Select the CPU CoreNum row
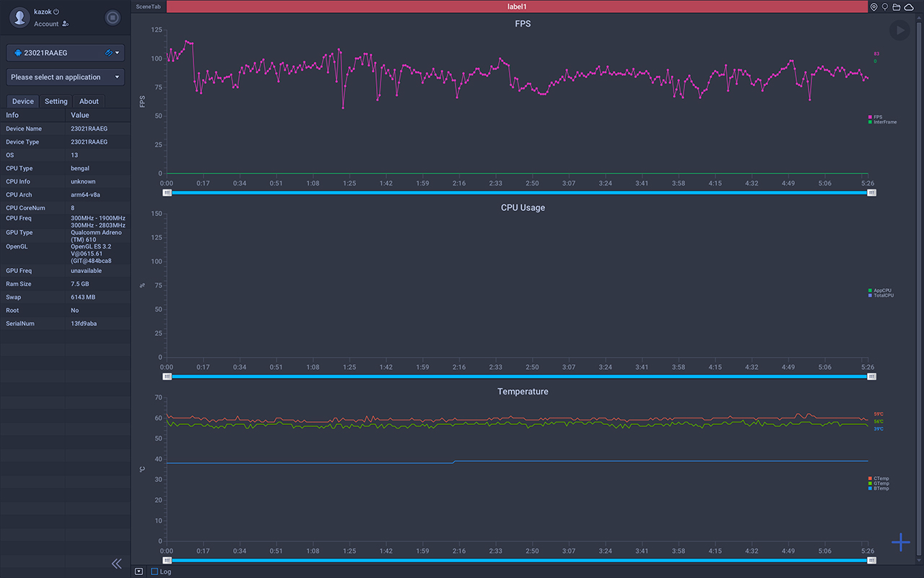The image size is (924, 578). 65,207
